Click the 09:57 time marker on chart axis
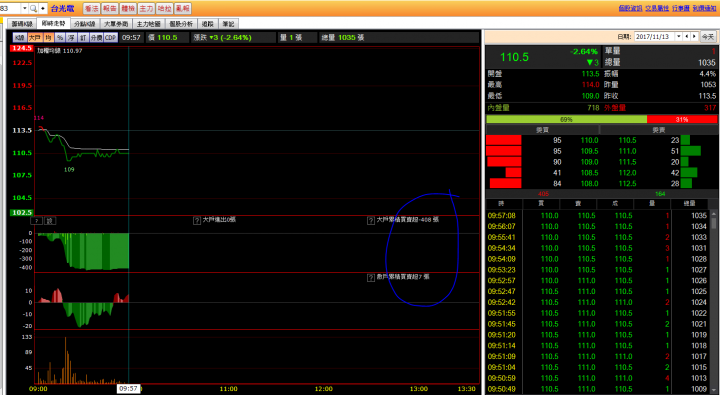This screenshot has height=395, width=720. coord(128,389)
